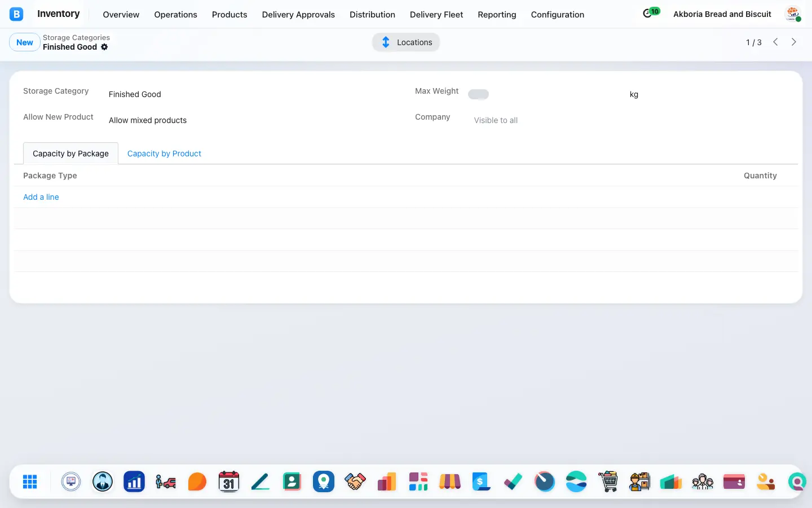The width and height of the screenshot is (812, 508).
Task: Open user avatar menu in top bar
Action: coord(793,14)
